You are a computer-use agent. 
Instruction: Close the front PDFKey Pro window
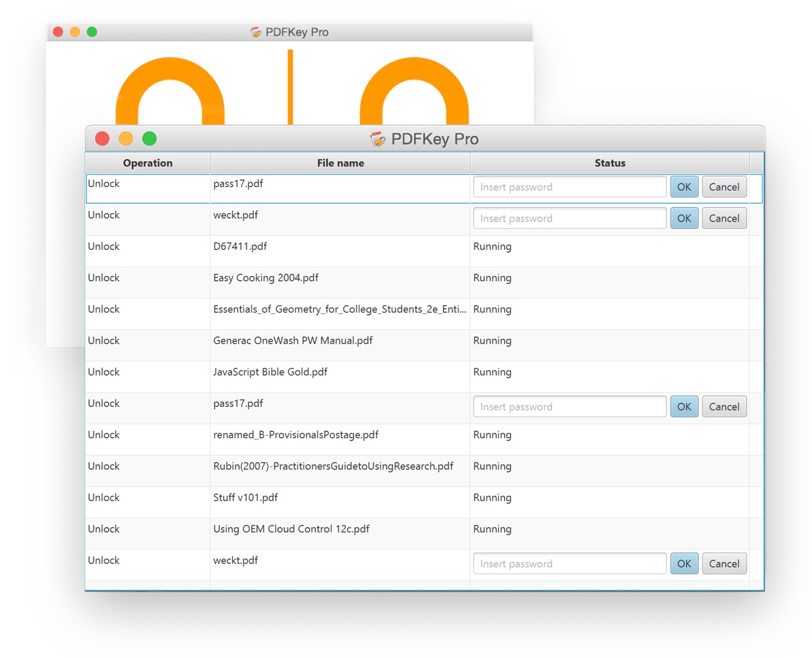pyautogui.click(x=102, y=139)
